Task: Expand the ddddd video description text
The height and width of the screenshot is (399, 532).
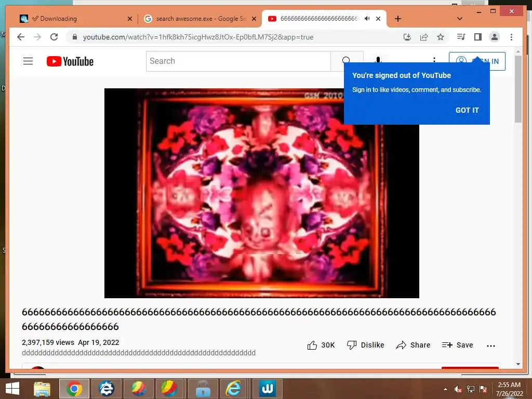Action: (x=139, y=353)
